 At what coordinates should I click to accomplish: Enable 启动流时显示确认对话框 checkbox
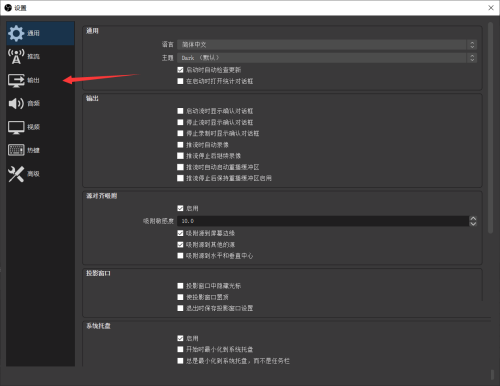point(180,111)
